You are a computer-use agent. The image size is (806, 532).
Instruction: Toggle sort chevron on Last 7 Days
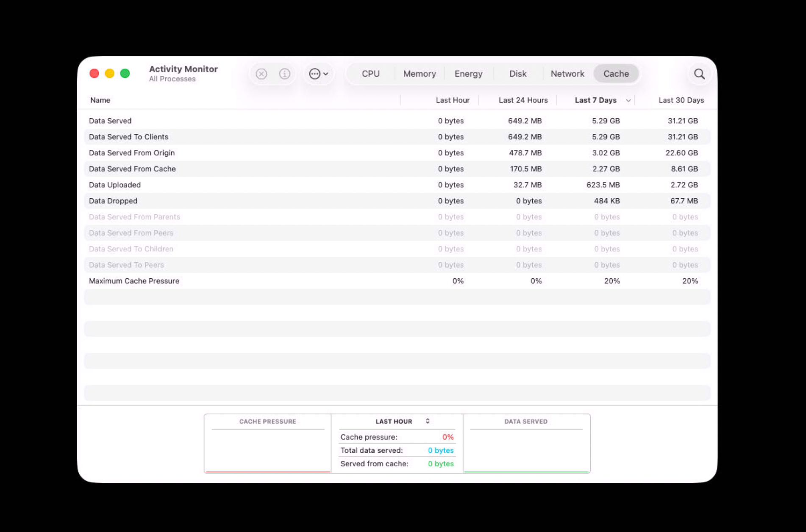pos(628,100)
